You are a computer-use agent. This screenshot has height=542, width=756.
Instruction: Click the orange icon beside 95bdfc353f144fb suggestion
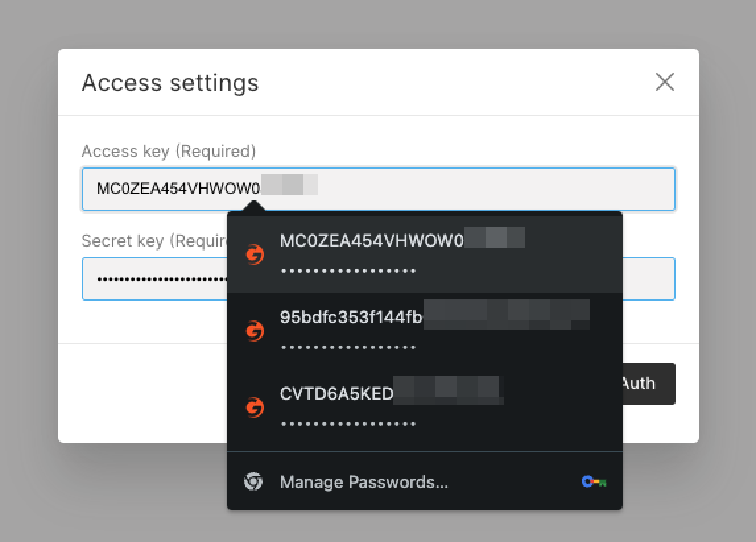[254, 331]
